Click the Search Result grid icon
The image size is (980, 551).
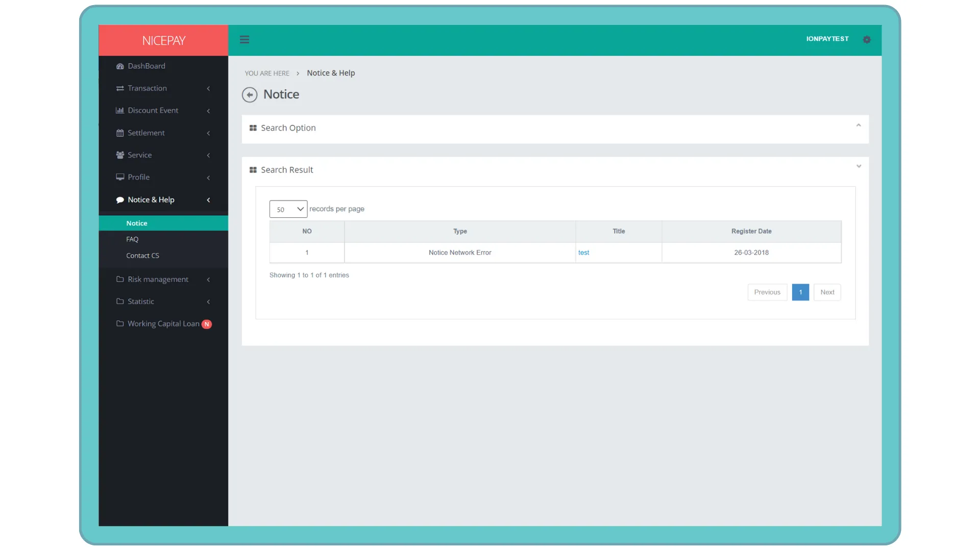253,170
